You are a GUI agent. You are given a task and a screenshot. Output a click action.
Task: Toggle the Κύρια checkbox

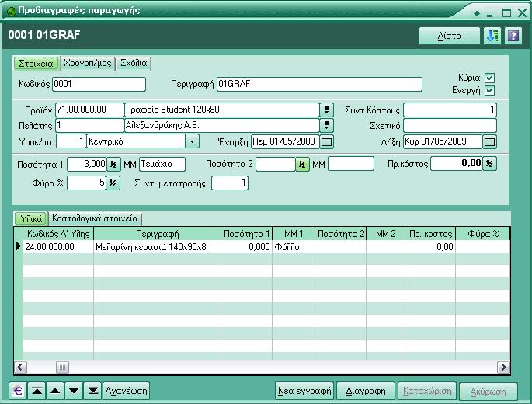tap(489, 78)
